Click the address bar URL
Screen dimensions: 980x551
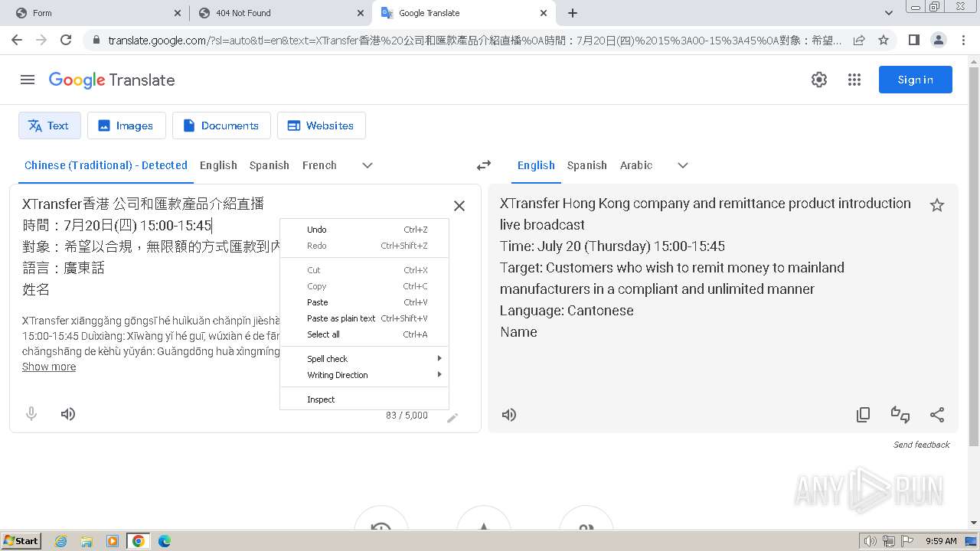click(x=475, y=41)
